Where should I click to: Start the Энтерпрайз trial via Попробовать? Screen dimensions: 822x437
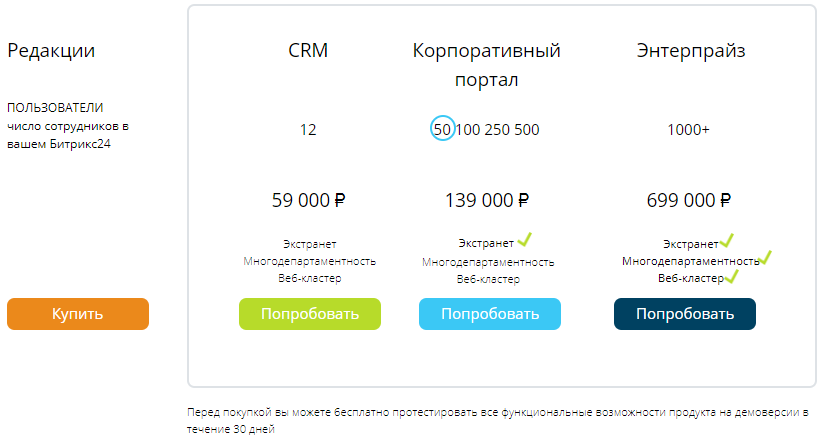pos(685,313)
